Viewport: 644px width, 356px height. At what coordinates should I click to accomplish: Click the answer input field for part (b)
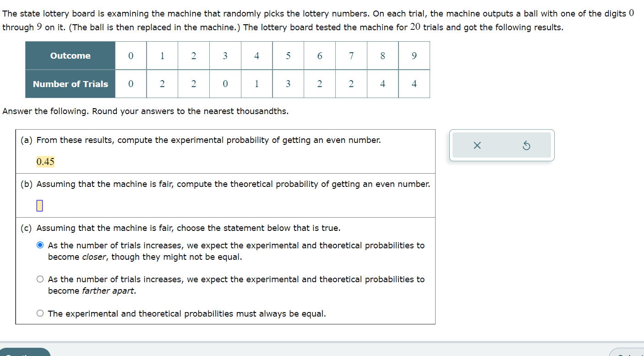(38, 205)
